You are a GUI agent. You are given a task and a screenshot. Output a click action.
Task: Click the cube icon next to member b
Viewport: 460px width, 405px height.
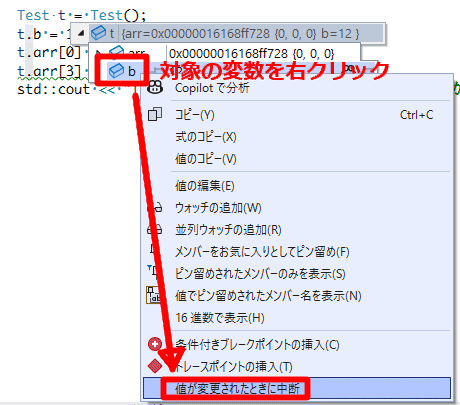(116, 71)
